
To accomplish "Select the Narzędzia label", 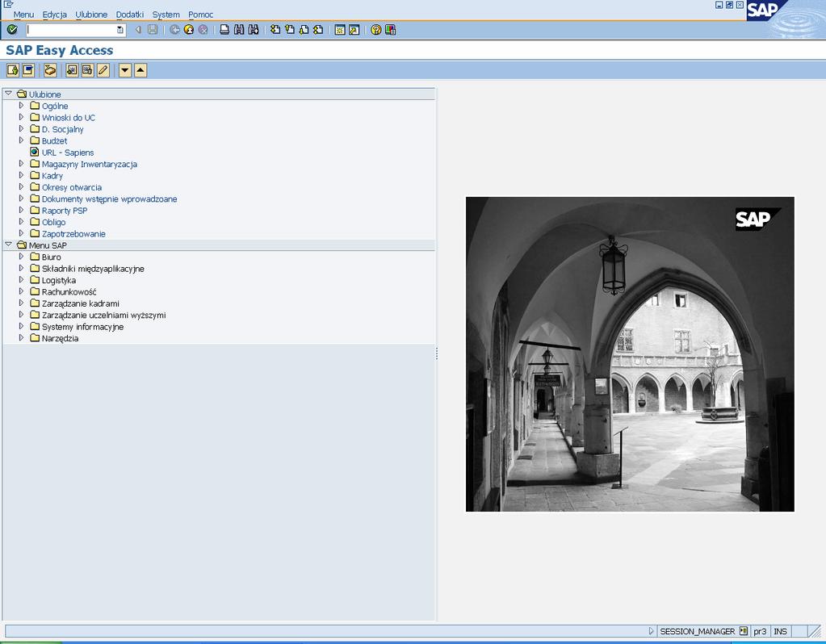I will (60, 338).
